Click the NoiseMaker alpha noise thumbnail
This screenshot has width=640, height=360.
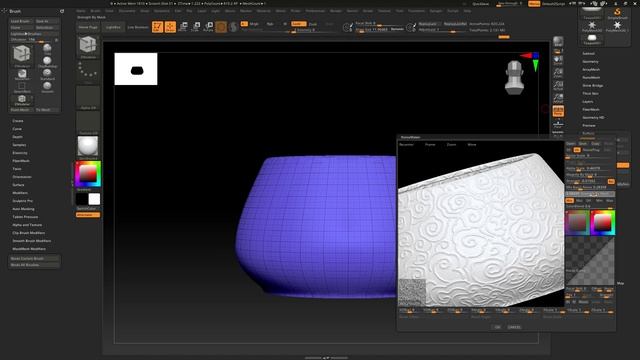[x=412, y=292]
